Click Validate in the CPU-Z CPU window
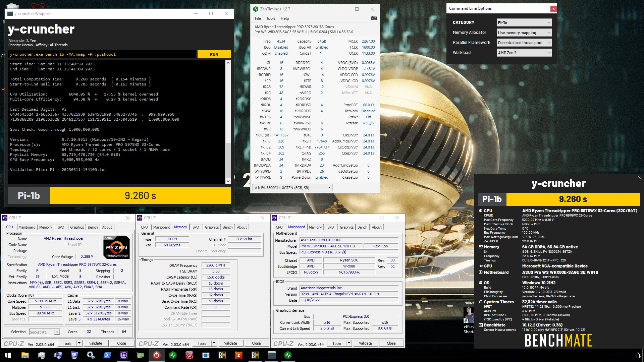This screenshot has width=644, height=362. (x=96, y=343)
